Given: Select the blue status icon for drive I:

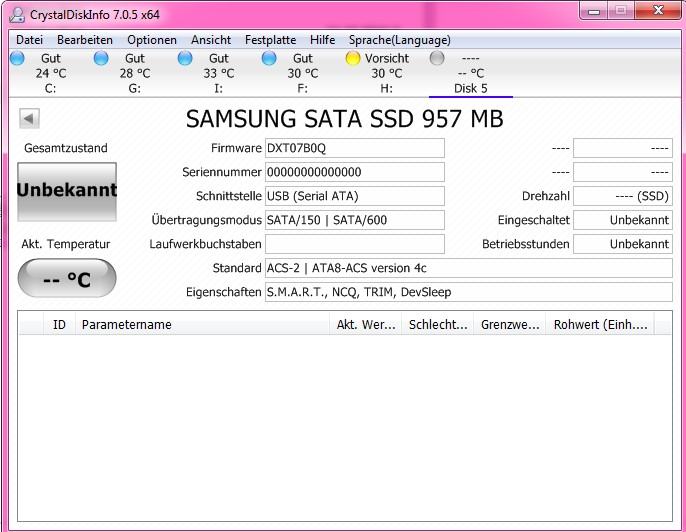Looking at the screenshot, I should coord(185,58).
